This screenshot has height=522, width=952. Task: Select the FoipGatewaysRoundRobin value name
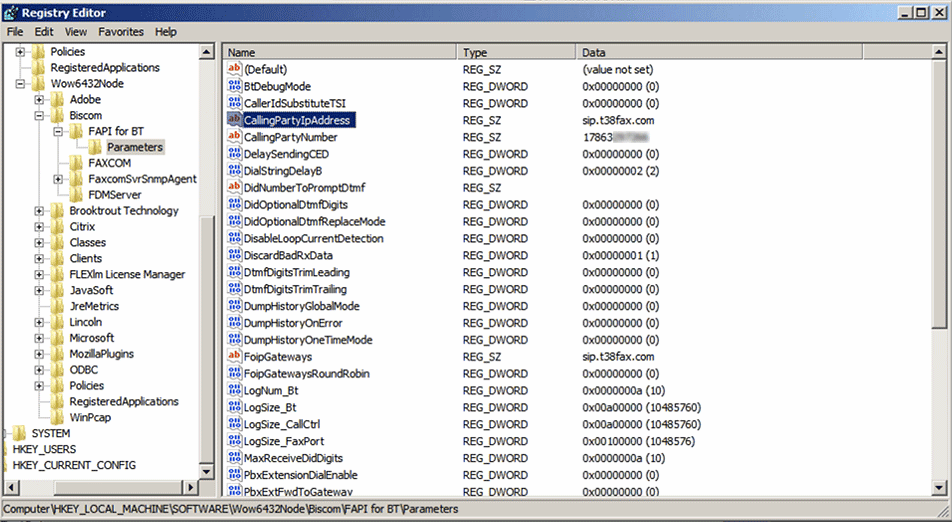click(x=307, y=374)
